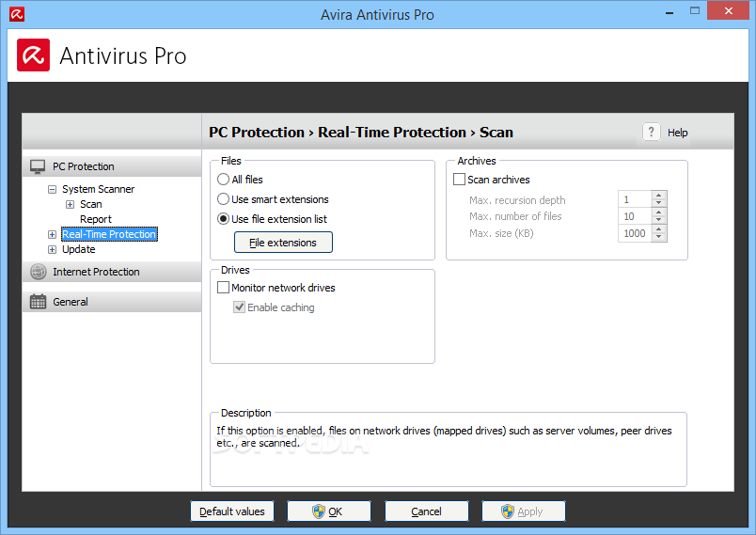
Task: Click the shield icon on Apply button
Action: (507, 511)
